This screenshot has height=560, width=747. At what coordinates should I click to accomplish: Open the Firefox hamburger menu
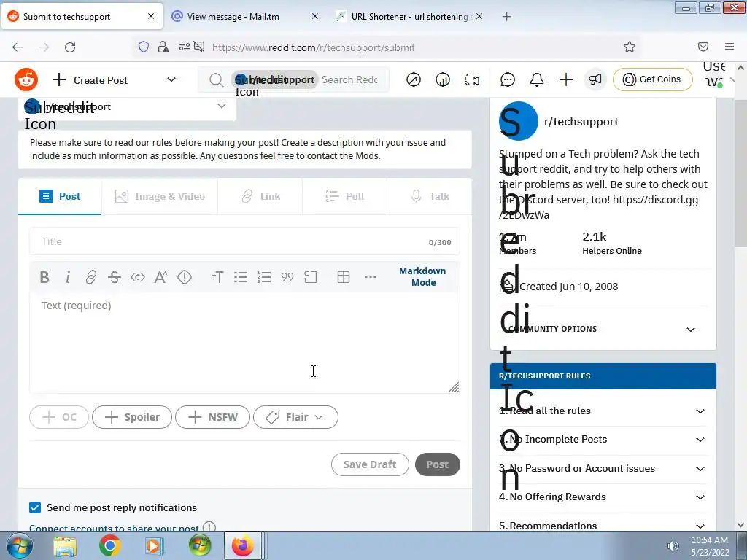click(729, 47)
